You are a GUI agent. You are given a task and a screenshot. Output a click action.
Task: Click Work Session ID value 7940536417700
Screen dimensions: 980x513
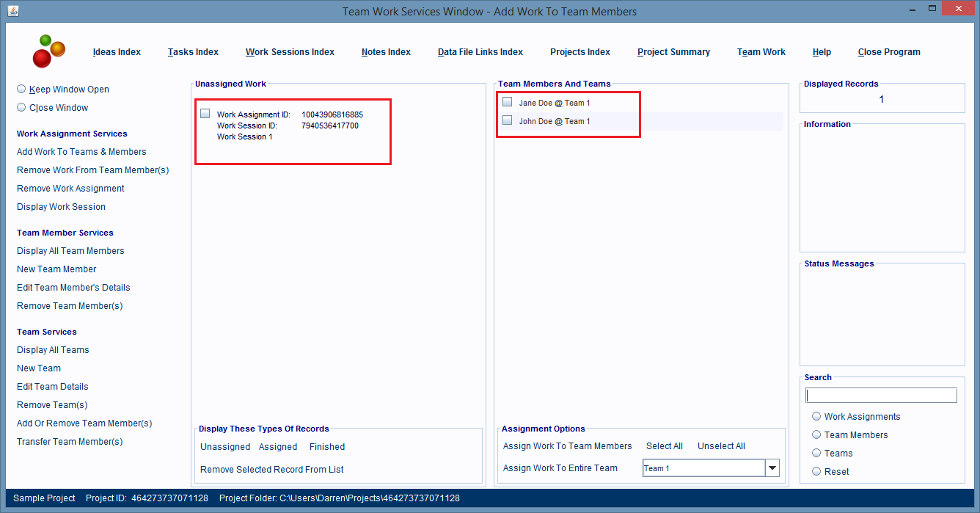click(330, 125)
